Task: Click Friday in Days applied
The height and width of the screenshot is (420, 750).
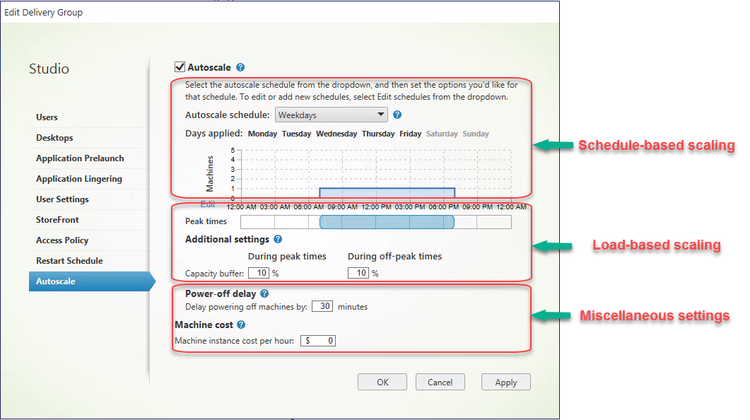Action: click(x=410, y=134)
